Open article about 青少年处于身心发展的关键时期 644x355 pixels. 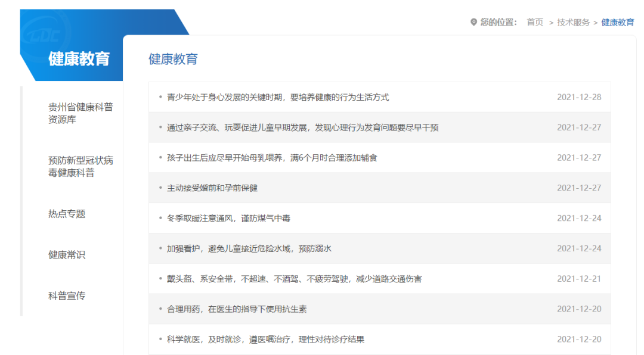click(x=278, y=97)
